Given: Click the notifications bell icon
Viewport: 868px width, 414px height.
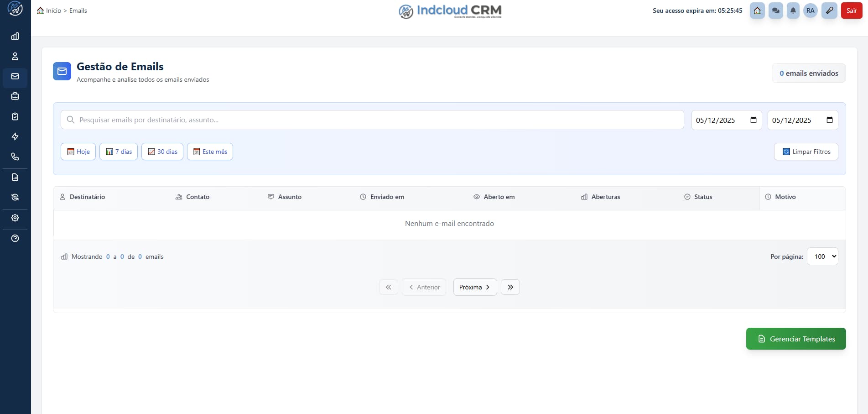Looking at the screenshot, I should pyautogui.click(x=793, y=10).
